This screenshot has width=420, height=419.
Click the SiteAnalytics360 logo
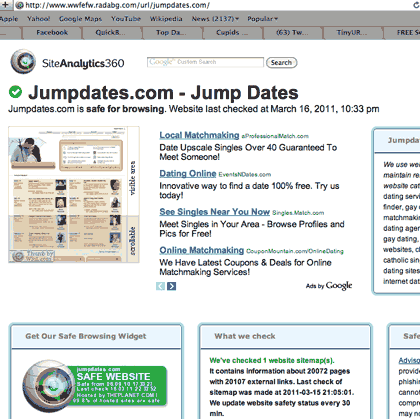point(67,62)
